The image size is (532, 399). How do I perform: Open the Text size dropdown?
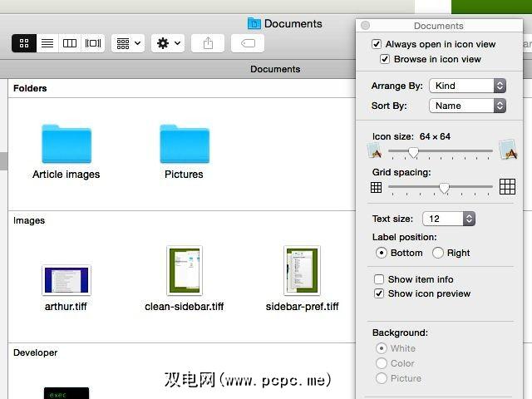449,219
